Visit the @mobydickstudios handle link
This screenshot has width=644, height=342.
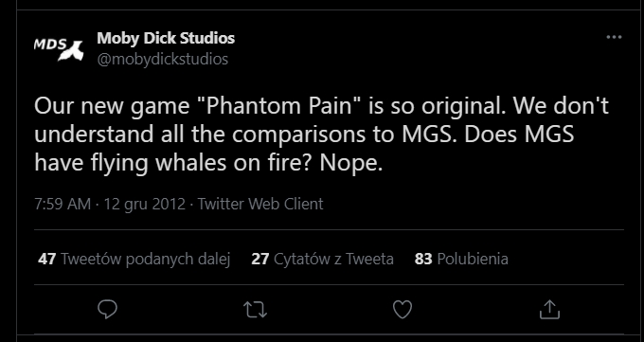pyautogui.click(x=162, y=59)
